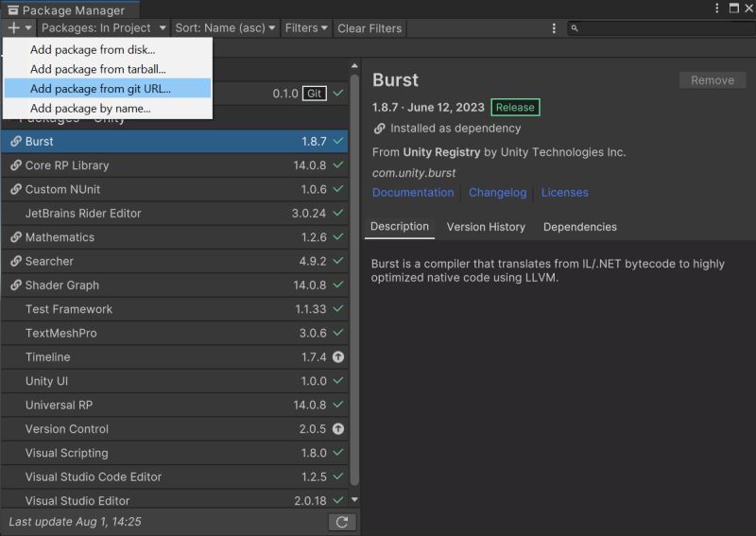Viewport: 756px width, 536px height.
Task: Select the Timeline package
Action: click(175, 357)
